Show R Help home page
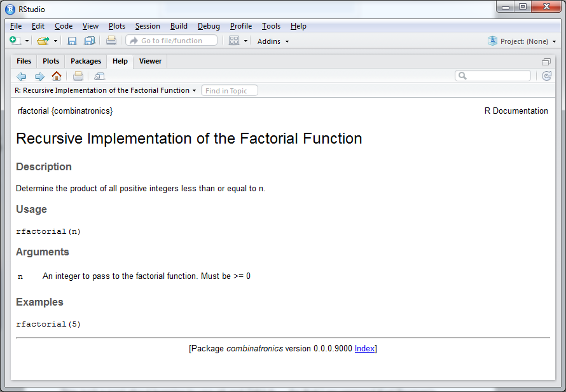Viewport: 566px width, 392px height. (57, 76)
